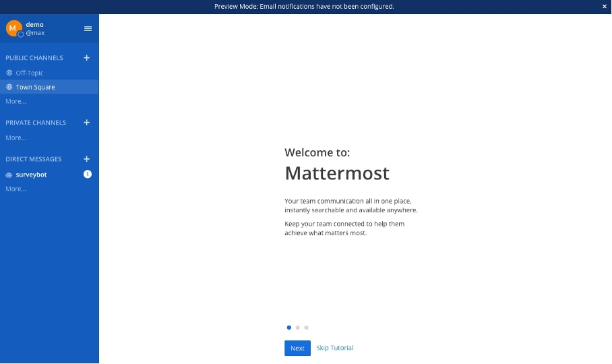The image size is (612, 364).
Task: Click the user avatar with M
Action: [14, 28]
